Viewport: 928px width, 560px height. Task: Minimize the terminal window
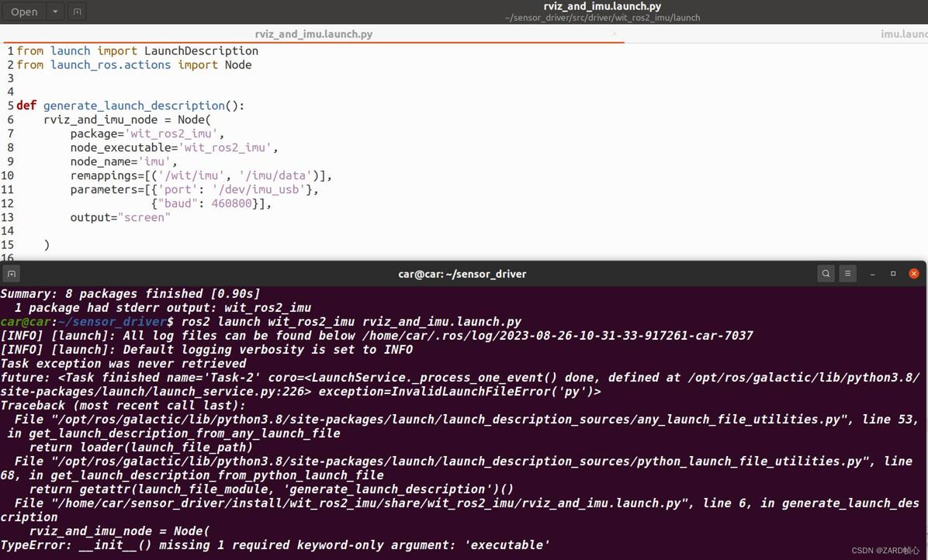[x=872, y=274]
